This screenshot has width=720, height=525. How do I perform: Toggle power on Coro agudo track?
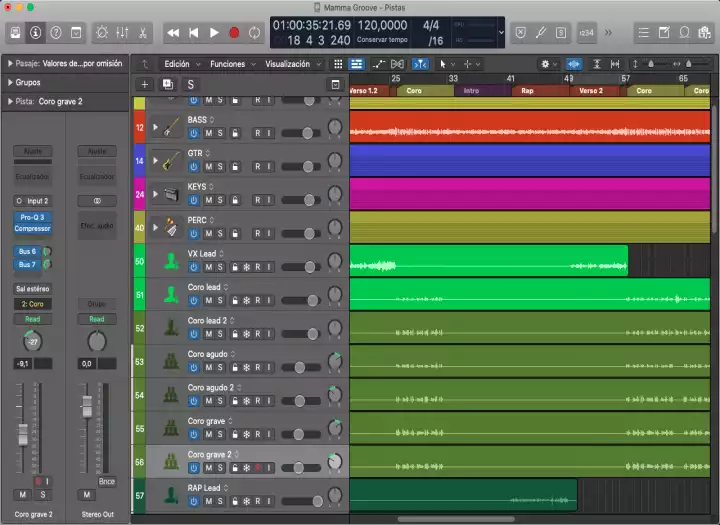coord(194,368)
